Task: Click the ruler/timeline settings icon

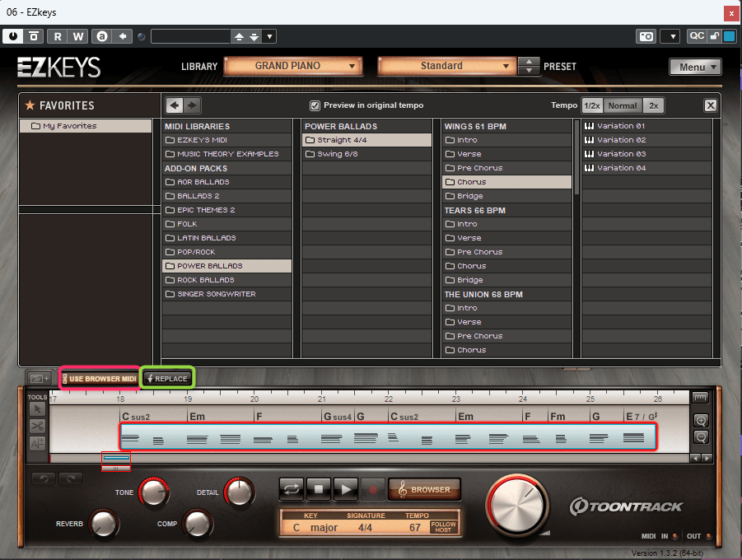Action: [x=700, y=398]
